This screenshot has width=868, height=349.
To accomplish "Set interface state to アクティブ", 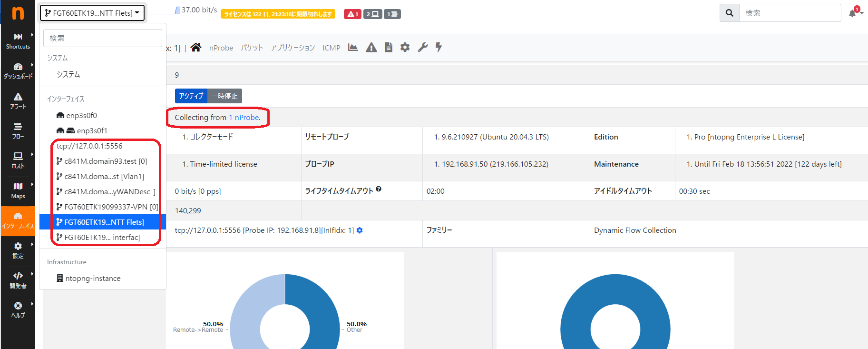I will (191, 96).
